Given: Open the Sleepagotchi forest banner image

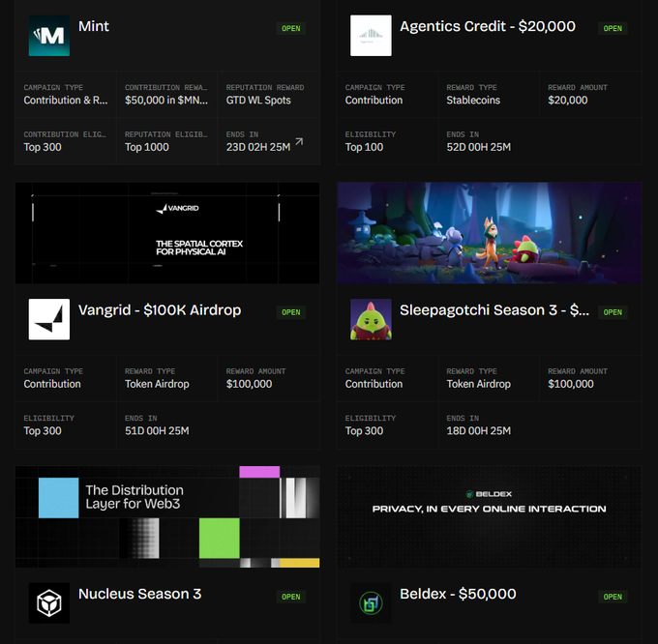Looking at the screenshot, I should pyautogui.click(x=490, y=233).
